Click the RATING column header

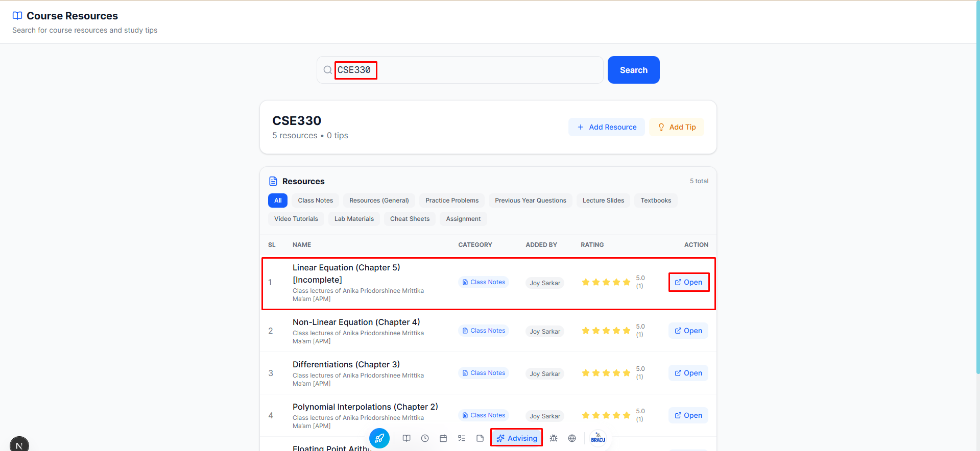click(592, 245)
